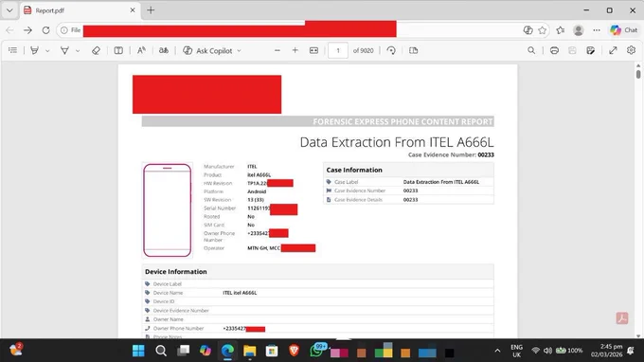Click the 'Device Information' heading
This screenshot has height=362, width=644.
tap(176, 272)
